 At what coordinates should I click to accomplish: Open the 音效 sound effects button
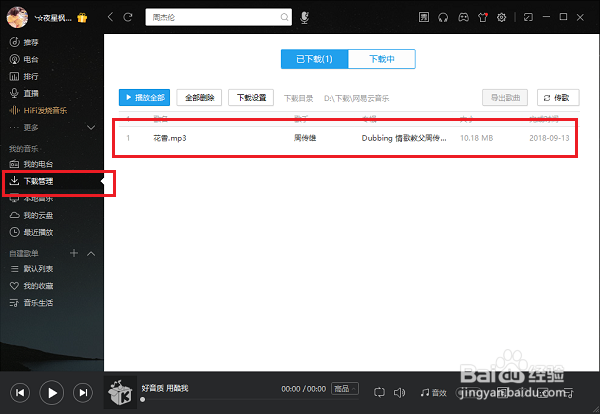pos(433,393)
